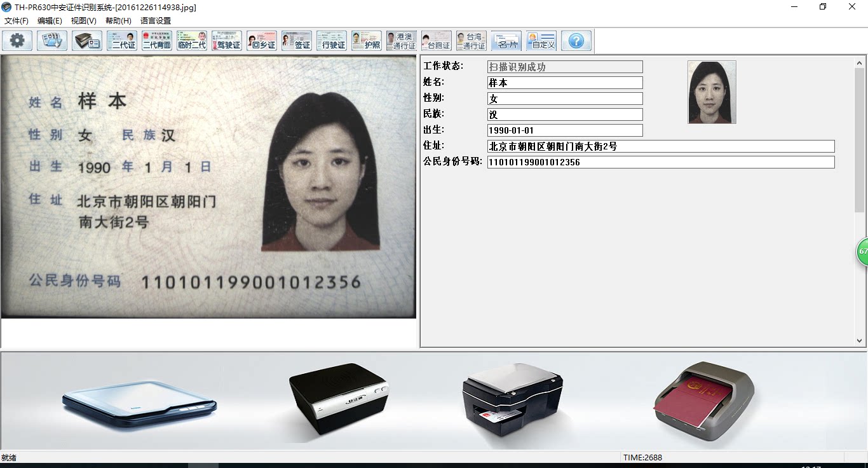Click the scanned ID card image
The height and width of the screenshot is (468, 868).
(x=208, y=187)
